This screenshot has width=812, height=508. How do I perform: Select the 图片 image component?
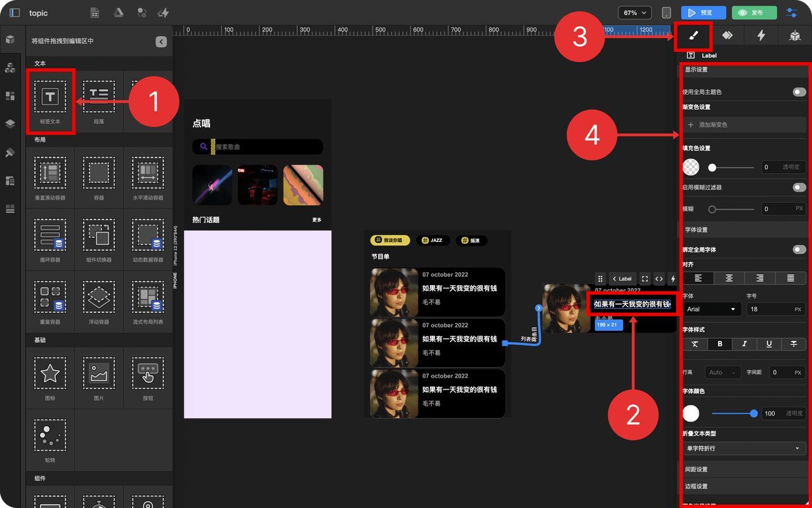99,378
